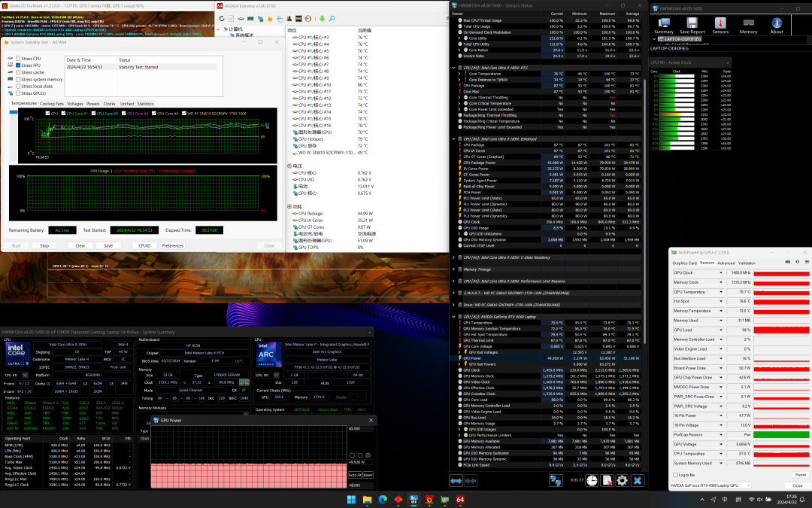This screenshot has height=508, width=812.
Task: Click the Elapsed Time field
Action: 208,230
